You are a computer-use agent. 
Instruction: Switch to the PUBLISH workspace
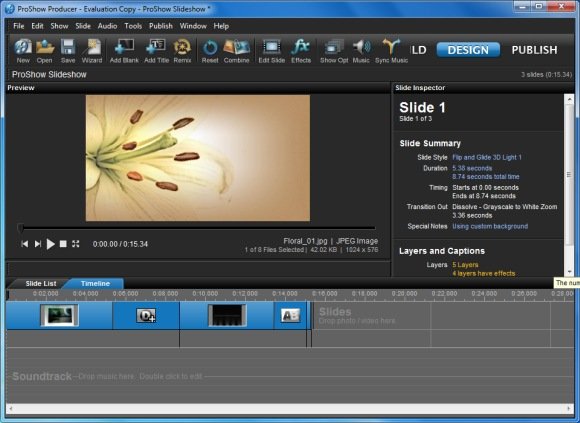point(534,50)
